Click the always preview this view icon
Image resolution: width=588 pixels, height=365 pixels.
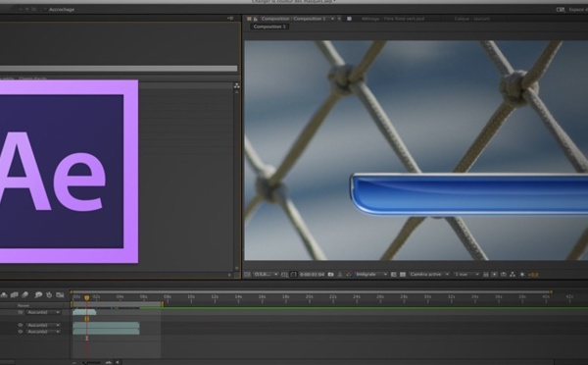(x=248, y=275)
